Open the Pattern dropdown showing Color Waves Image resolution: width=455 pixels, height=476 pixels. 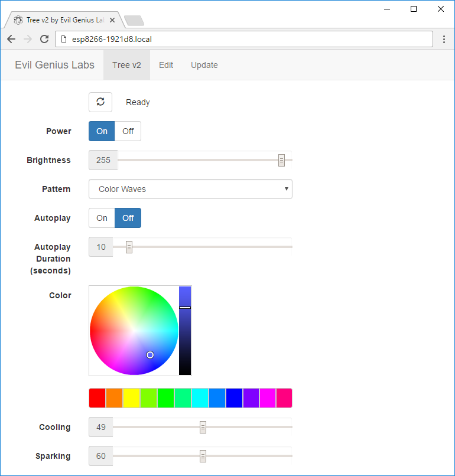(190, 189)
